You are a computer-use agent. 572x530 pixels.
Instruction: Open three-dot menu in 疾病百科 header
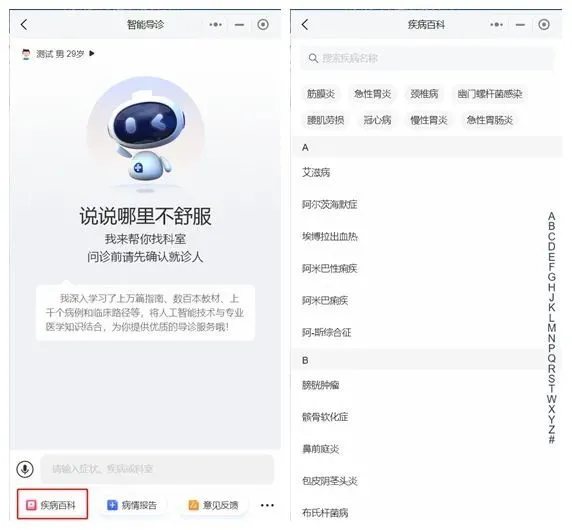tap(496, 24)
